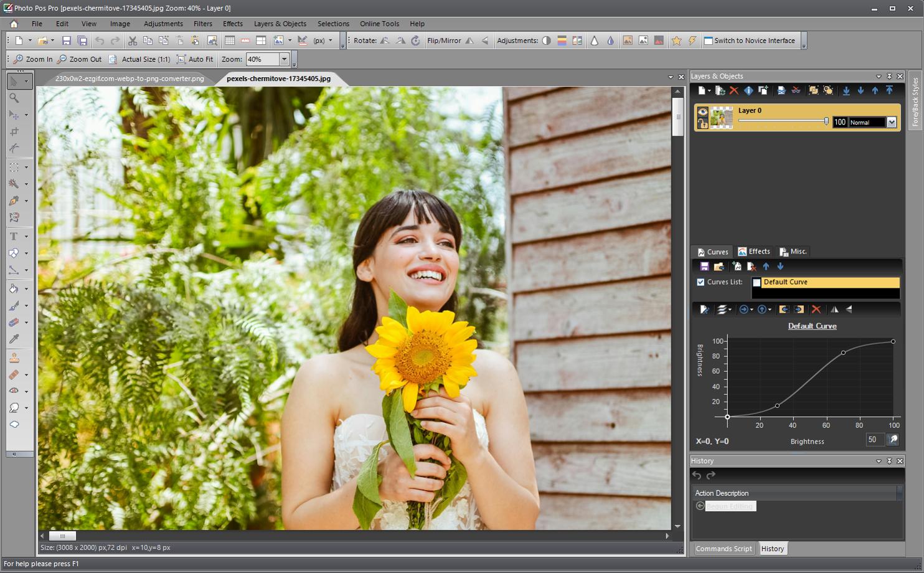
Task: Open the Adjustments menu
Action: [x=163, y=24]
